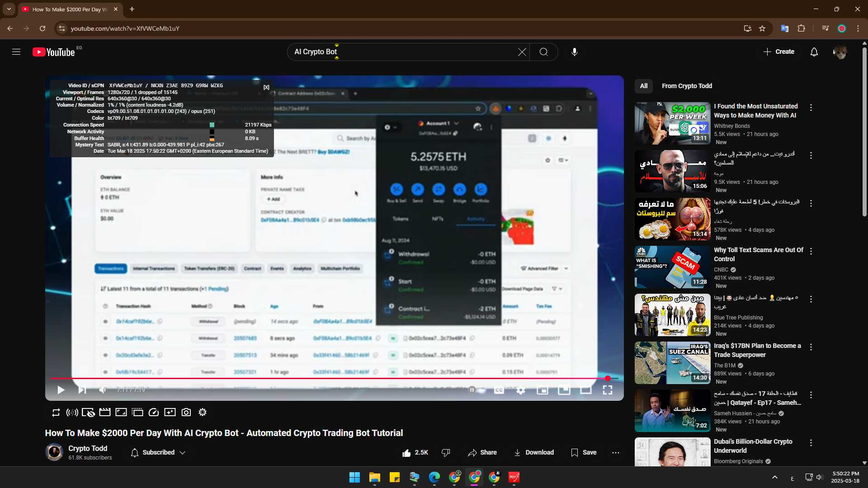Click the Download button

[533, 452]
